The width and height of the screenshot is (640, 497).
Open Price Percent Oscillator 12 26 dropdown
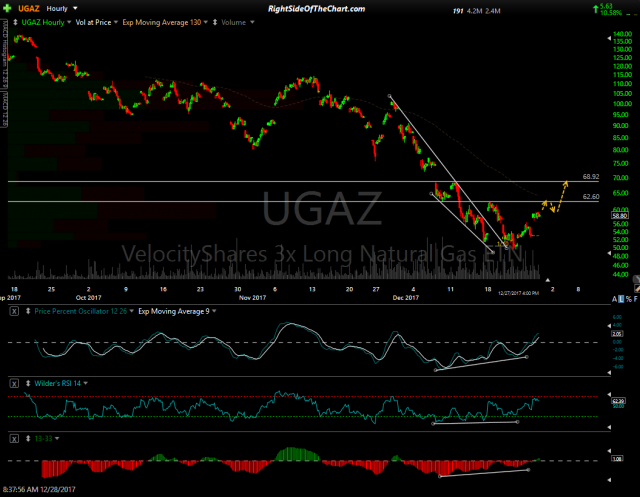pyautogui.click(x=131, y=311)
